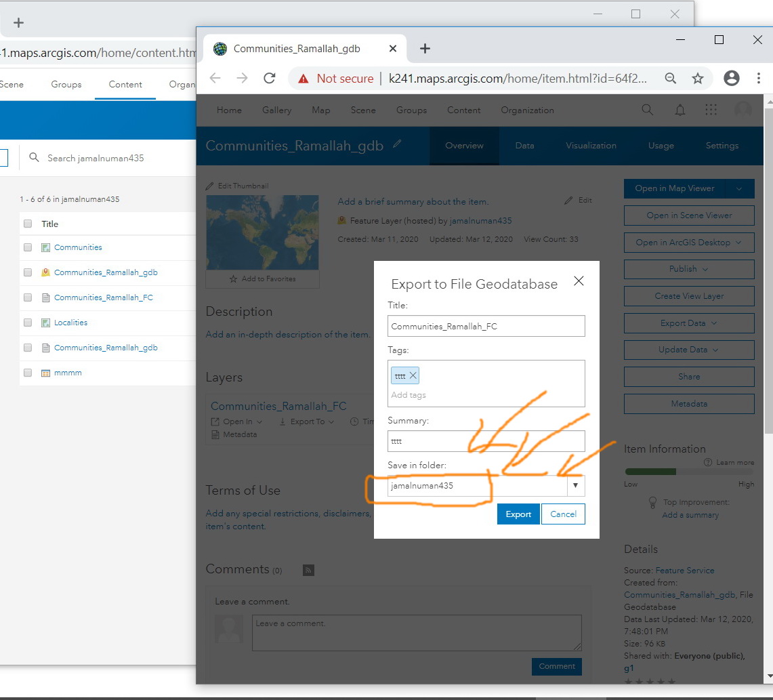The image size is (773, 700).
Task: Expand Open in Map Viewer dropdown arrow
Action: pos(739,189)
